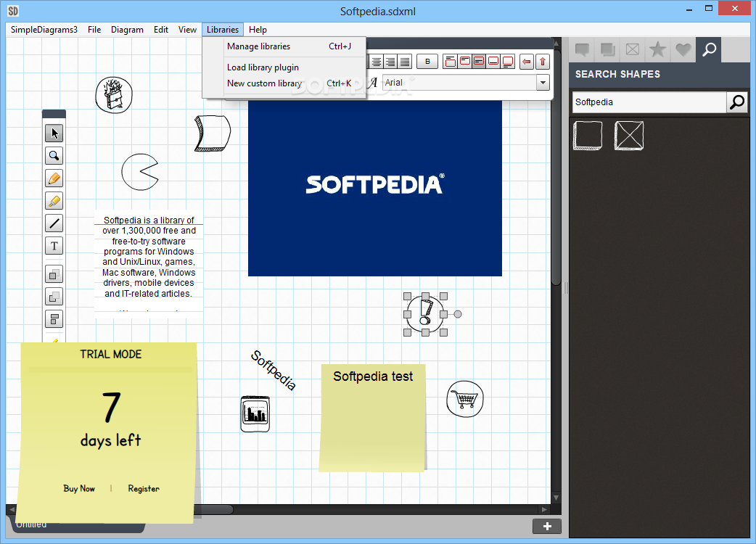Open the File menu
The width and height of the screenshot is (756, 544).
(x=94, y=30)
